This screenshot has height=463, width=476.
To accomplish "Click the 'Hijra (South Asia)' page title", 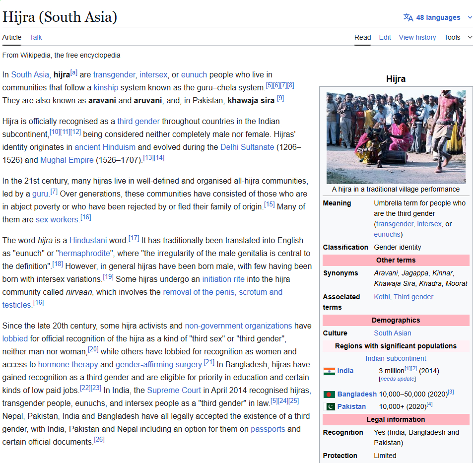I will click(60, 17).
